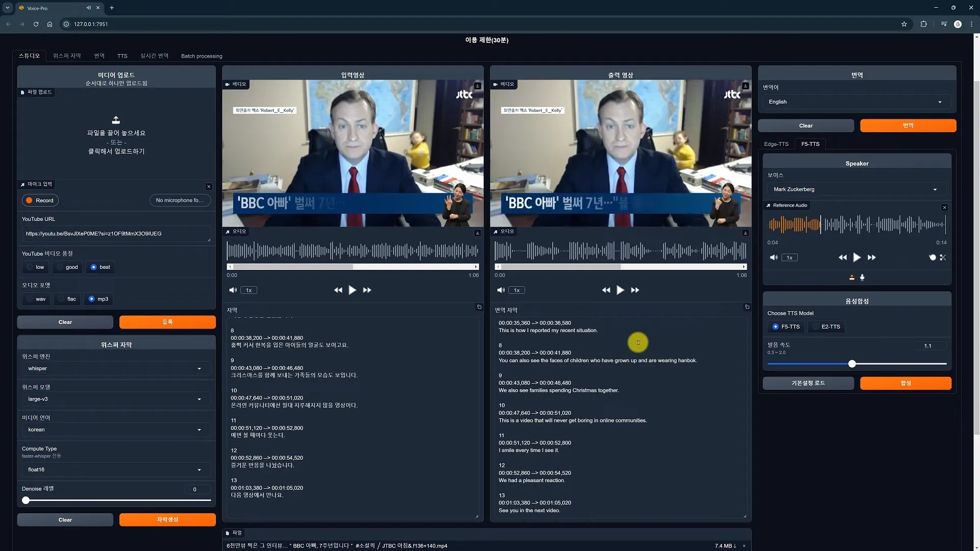Click the YouTube URL input field
The width and height of the screenshot is (980, 551).
116,234
